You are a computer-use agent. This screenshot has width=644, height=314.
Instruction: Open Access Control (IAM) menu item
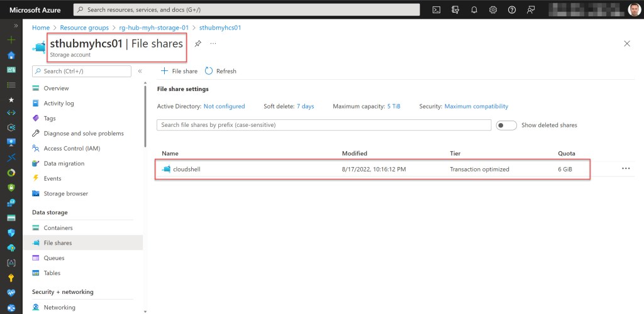72,149
